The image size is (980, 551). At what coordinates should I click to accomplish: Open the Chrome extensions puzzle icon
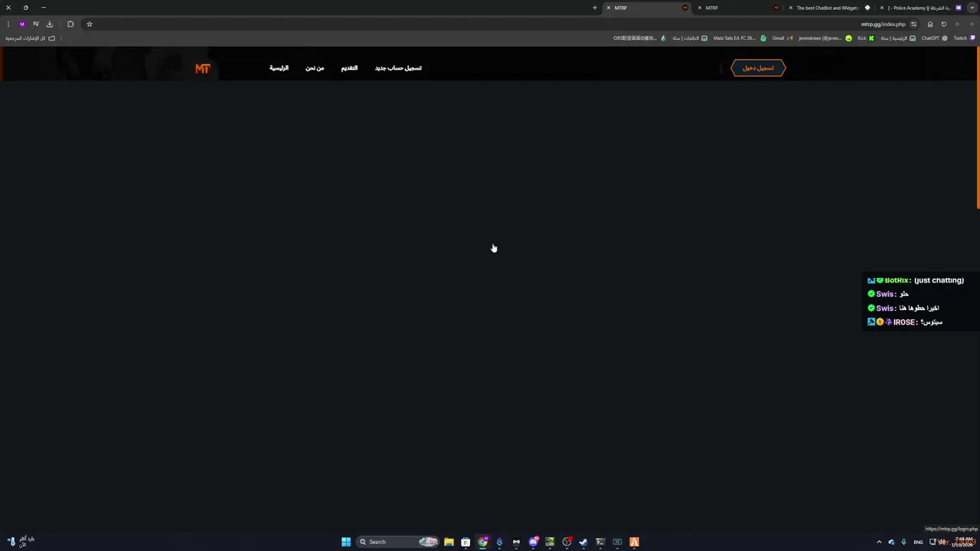(70, 24)
